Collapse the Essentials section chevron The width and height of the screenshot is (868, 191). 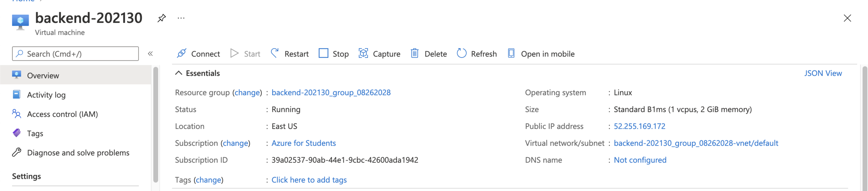pos(178,73)
